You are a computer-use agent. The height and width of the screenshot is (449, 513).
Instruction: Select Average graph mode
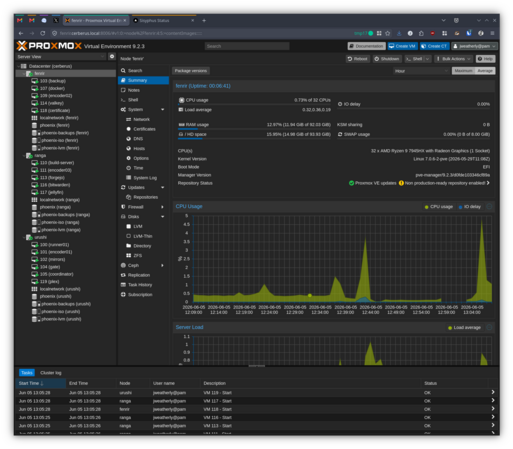[x=485, y=71]
